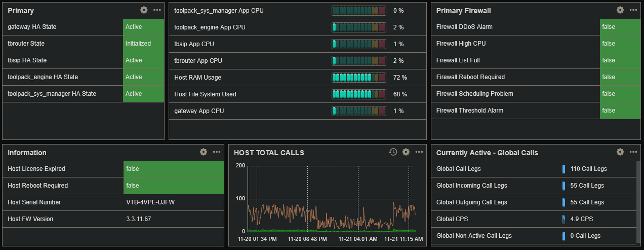Open Host Total Calls ellipsis menu

(419, 152)
